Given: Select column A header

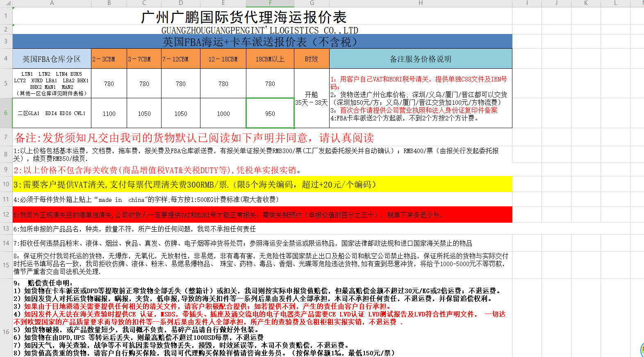Looking at the screenshot, I should click(52, 3).
